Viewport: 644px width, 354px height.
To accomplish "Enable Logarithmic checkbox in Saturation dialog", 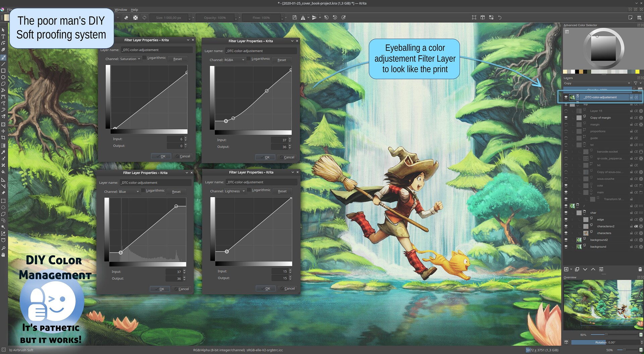I will [145, 58].
